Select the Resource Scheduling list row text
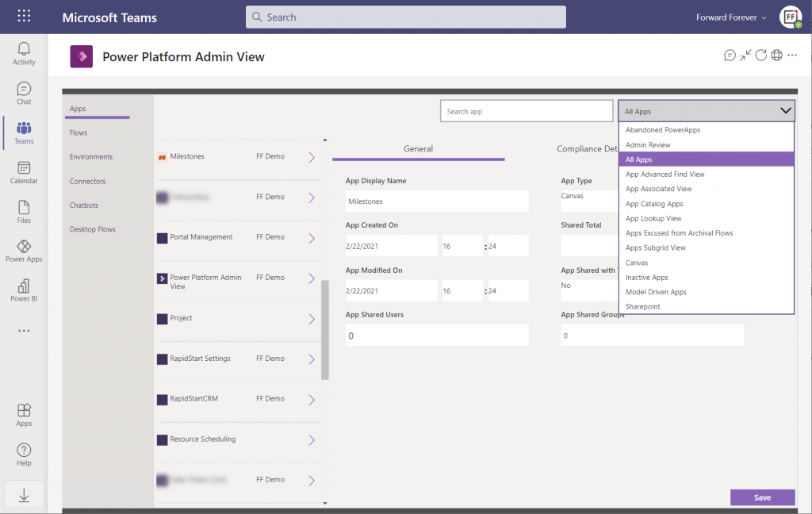812x514 pixels. click(x=202, y=439)
